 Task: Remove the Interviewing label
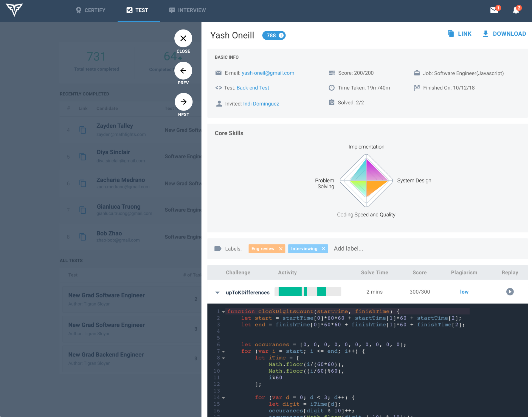coord(323,249)
